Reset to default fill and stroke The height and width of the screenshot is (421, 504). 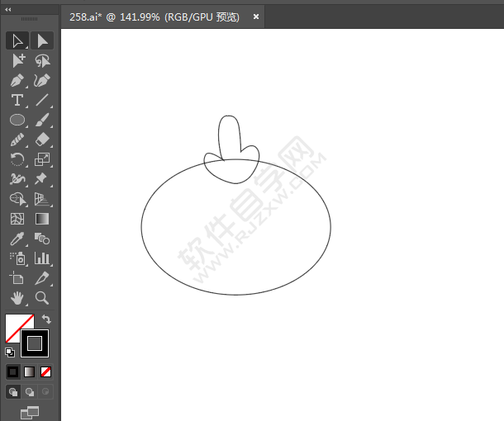point(10,352)
